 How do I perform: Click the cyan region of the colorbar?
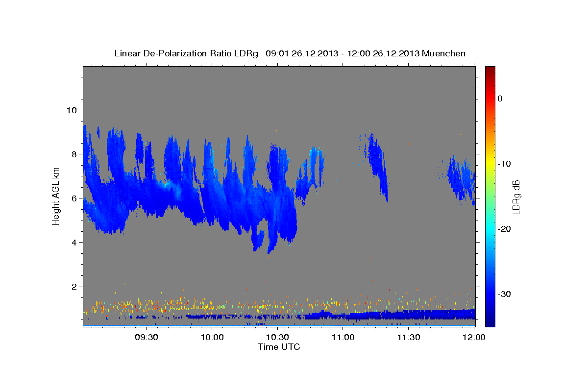coord(490,228)
